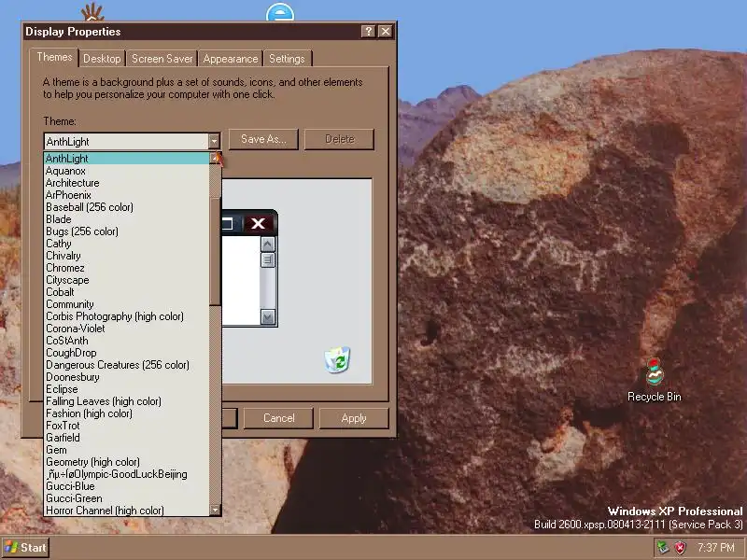Select the Gem theme
Screen dimensions: 747x560
coord(127,450)
